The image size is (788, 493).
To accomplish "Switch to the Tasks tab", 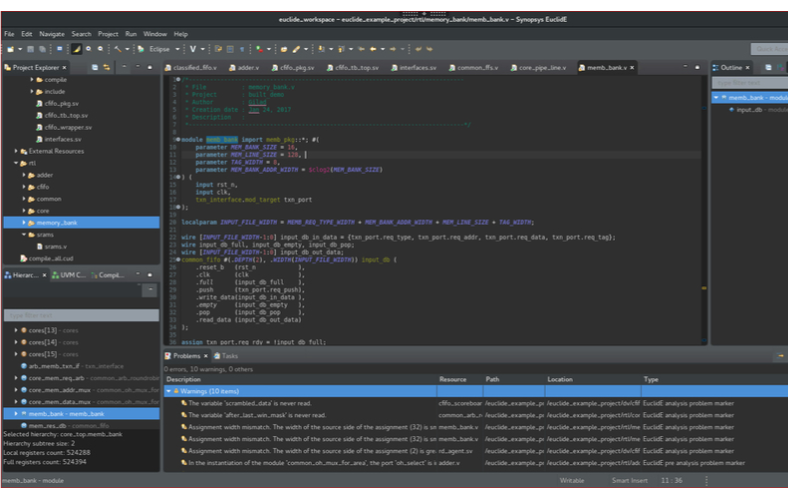I will (x=226, y=356).
